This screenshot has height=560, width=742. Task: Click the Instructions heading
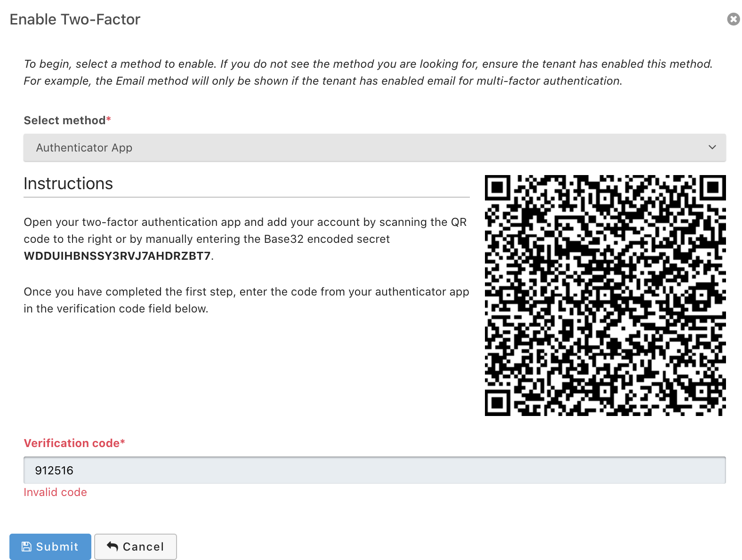click(x=68, y=184)
